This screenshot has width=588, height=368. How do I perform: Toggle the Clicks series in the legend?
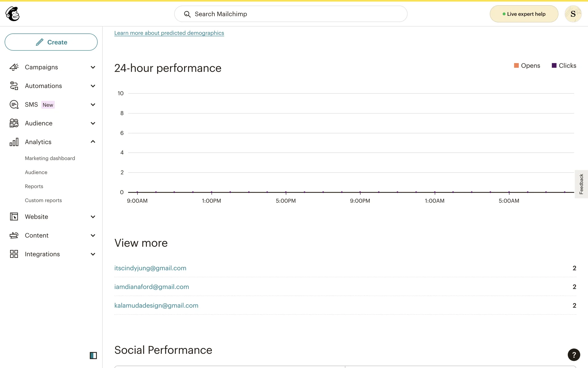click(564, 66)
